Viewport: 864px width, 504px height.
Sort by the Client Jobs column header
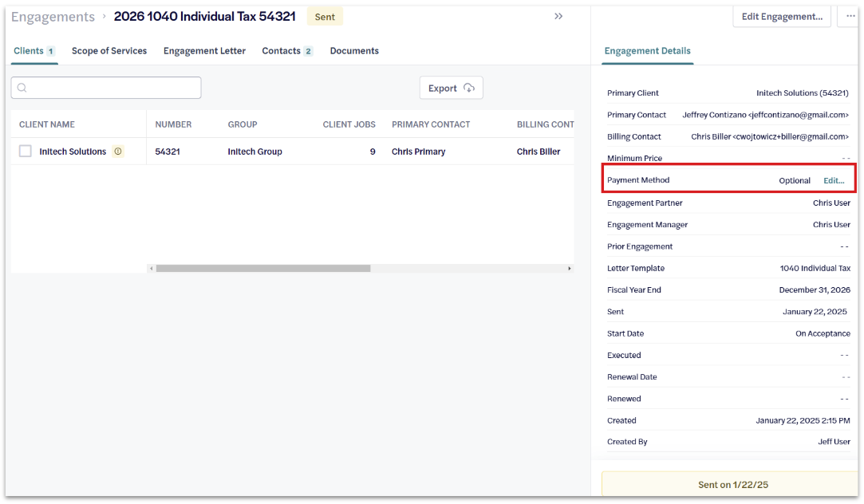pos(349,124)
